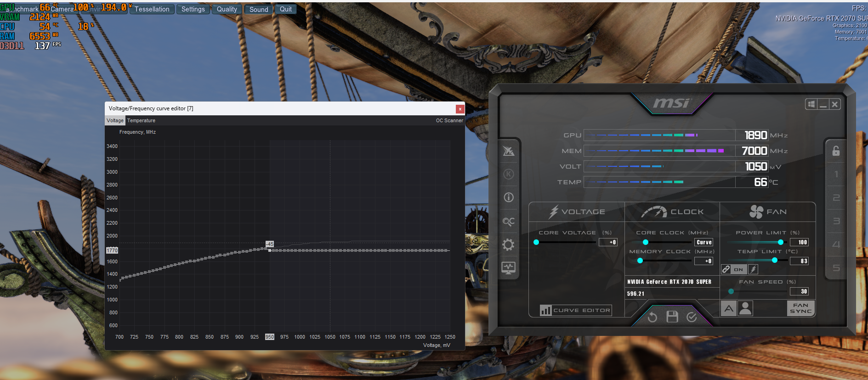Open the Curve Editor button in Afterburner

[576, 310]
